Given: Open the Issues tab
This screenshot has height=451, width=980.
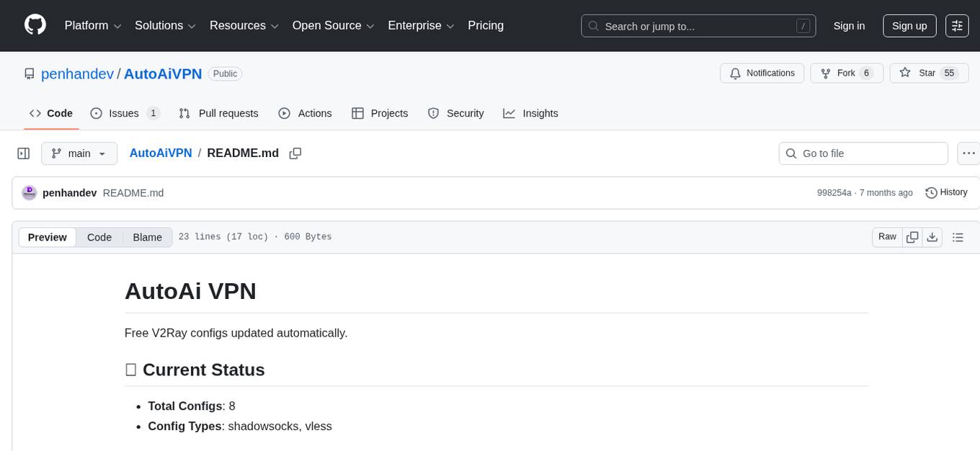Looking at the screenshot, I should click(125, 113).
